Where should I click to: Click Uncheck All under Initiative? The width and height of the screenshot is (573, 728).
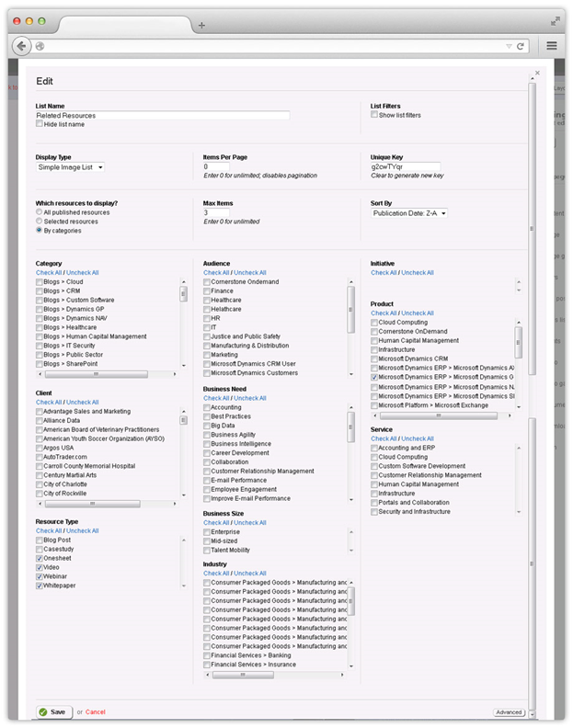click(418, 272)
